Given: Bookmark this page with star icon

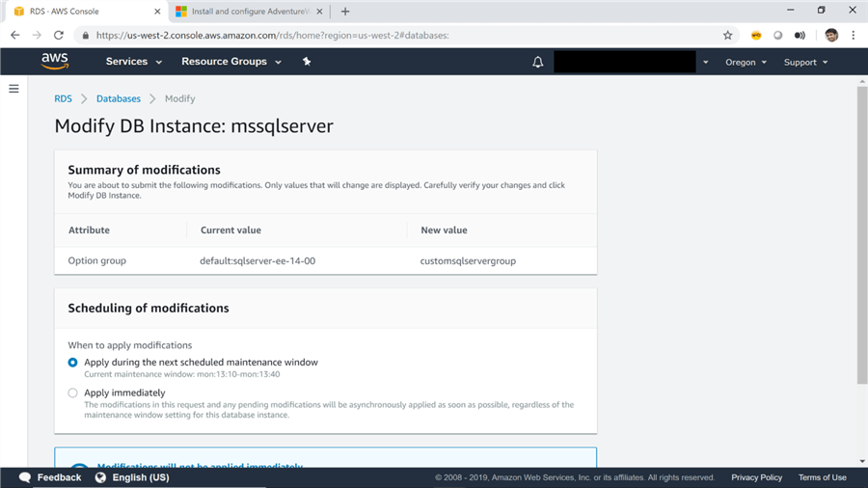Looking at the screenshot, I should 727,36.
